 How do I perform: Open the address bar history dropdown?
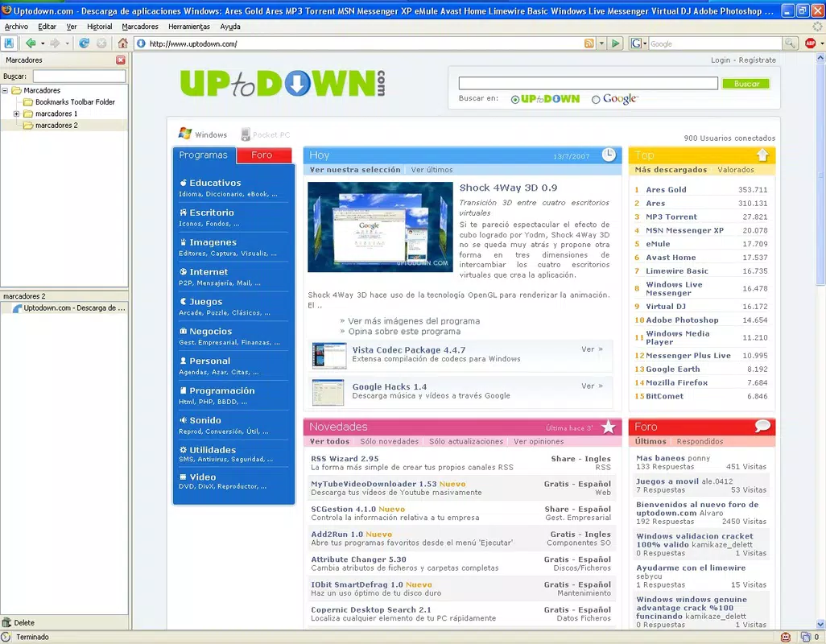(x=601, y=43)
